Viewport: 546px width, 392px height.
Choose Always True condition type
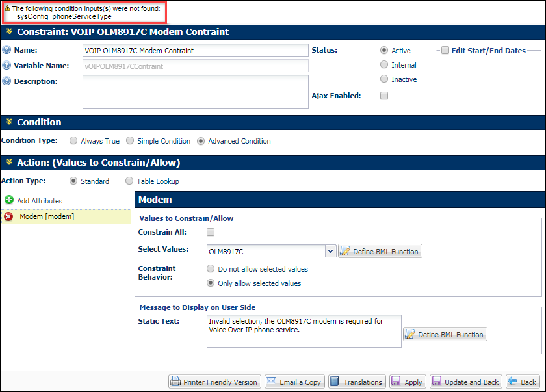[x=73, y=140]
